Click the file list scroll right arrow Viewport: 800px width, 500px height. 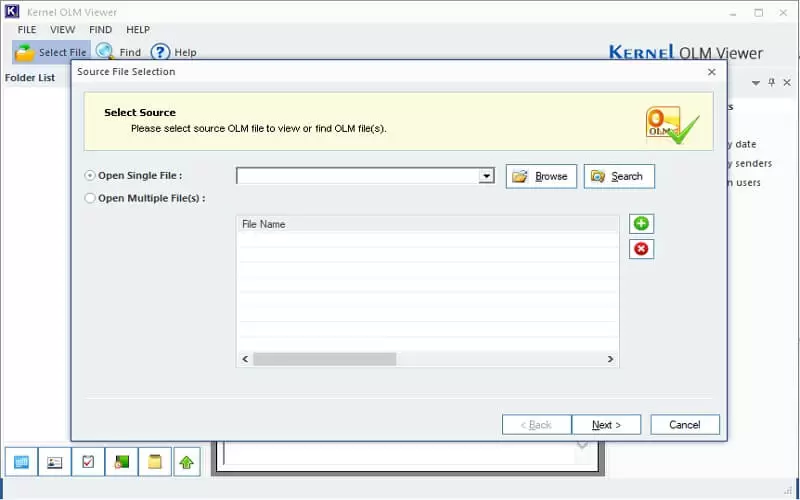pyautogui.click(x=610, y=359)
